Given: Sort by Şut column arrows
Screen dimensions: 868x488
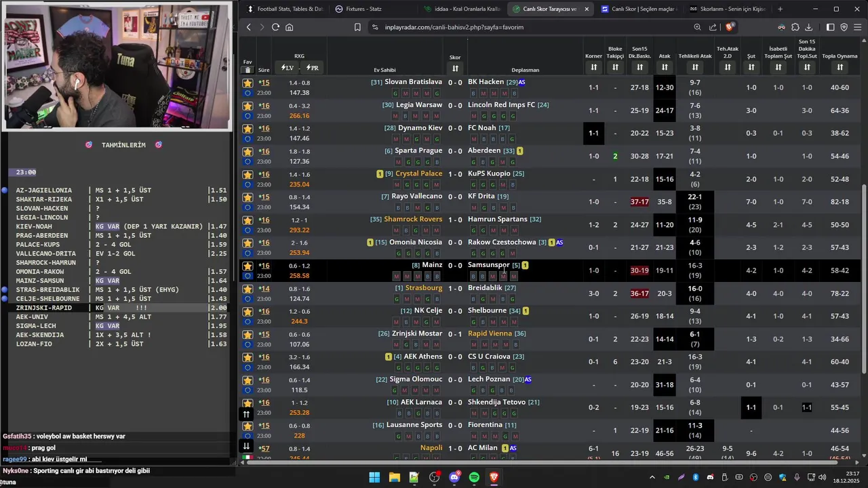Looking at the screenshot, I should (x=751, y=67).
